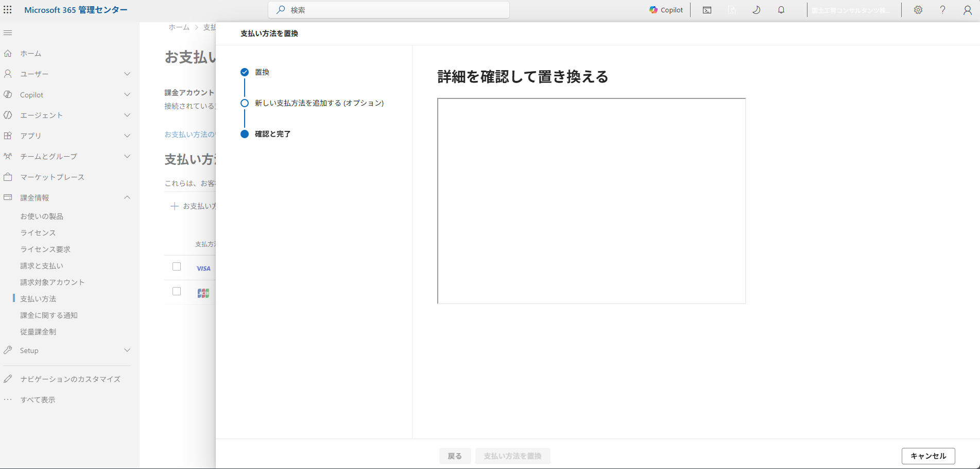Open お使いの製品 in billing menu
The height and width of the screenshot is (469, 980).
tap(42, 216)
